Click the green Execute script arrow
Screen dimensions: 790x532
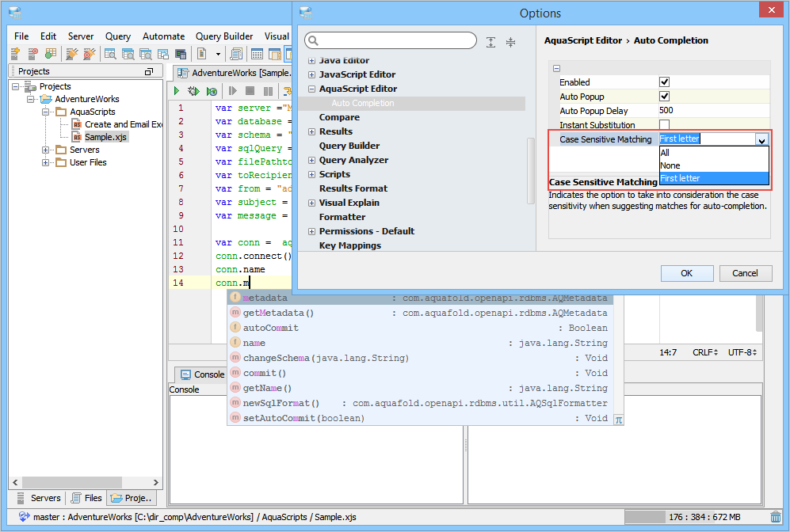pos(177,92)
